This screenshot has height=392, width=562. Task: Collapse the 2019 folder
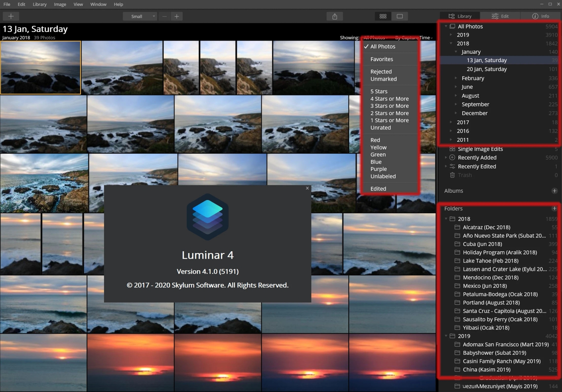(x=446, y=336)
